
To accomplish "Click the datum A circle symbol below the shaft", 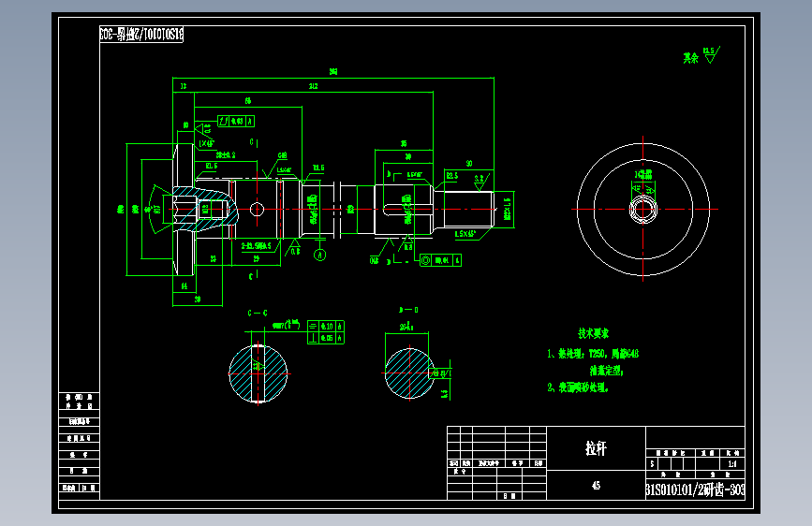I will pos(320,255).
